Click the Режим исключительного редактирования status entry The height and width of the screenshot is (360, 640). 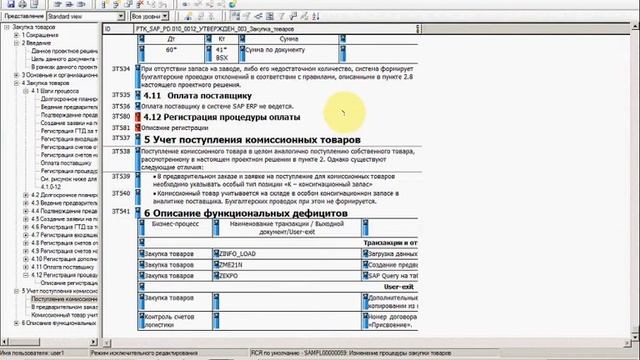click(x=144, y=353)
